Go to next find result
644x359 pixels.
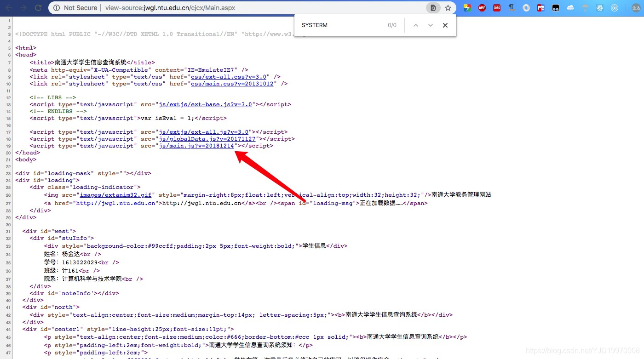click(431, 25)
